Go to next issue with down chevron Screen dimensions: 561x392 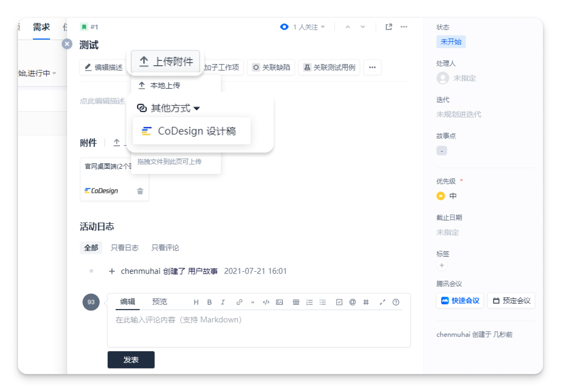coord(363,27)
